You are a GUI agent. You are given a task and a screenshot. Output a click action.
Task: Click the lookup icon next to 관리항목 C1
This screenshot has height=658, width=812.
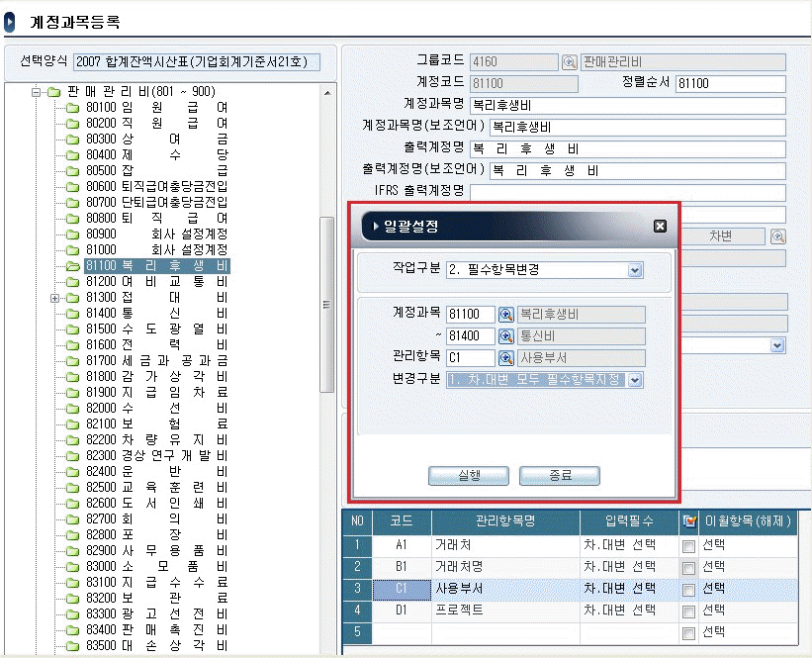(505, 358)
